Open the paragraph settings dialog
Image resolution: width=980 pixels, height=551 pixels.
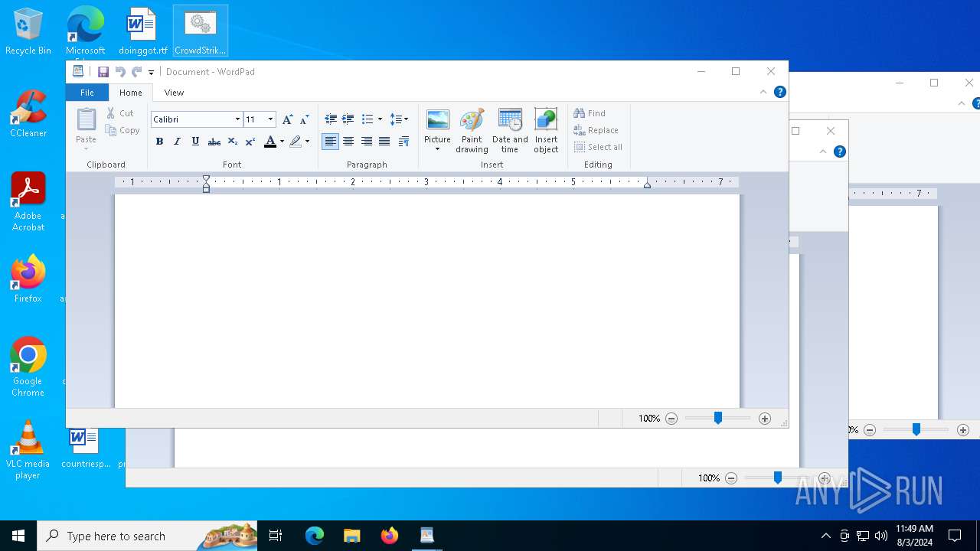click(x=403, y=142)
